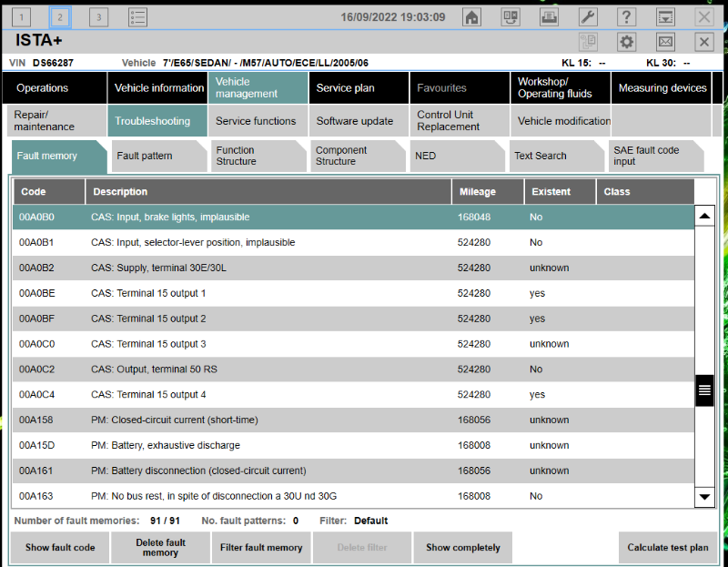Open Vehicle information tab
This screenshot has height=567, width=728.
[157, 87]
